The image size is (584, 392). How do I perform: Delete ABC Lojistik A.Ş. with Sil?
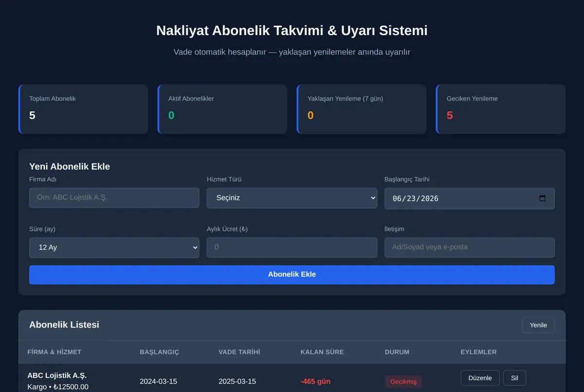click(514, 378)
